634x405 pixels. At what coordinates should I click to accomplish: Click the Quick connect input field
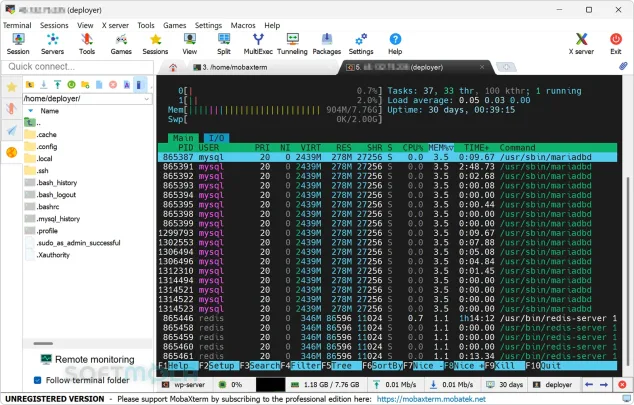78,67
